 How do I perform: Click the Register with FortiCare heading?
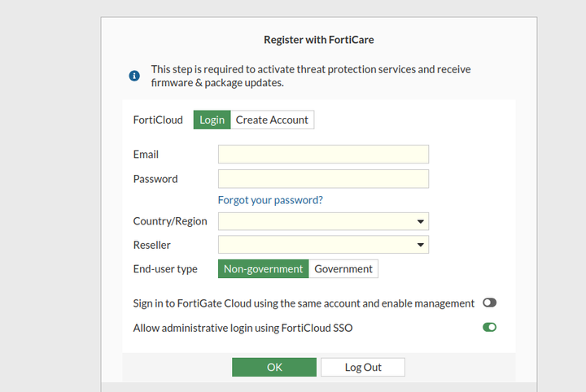319,39
